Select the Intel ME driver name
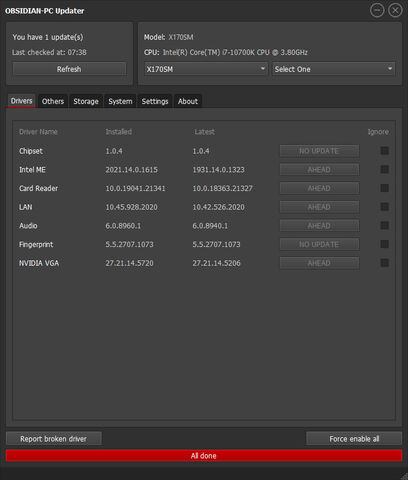The height and width of the screenshot is (480, 408). (x=32, y=170)
